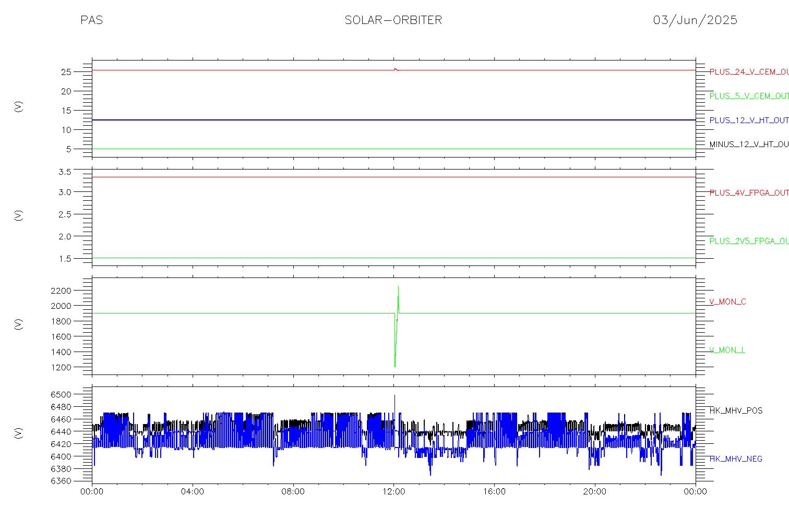Click the SOLAR-ORBITER heading

coord(393,20)
